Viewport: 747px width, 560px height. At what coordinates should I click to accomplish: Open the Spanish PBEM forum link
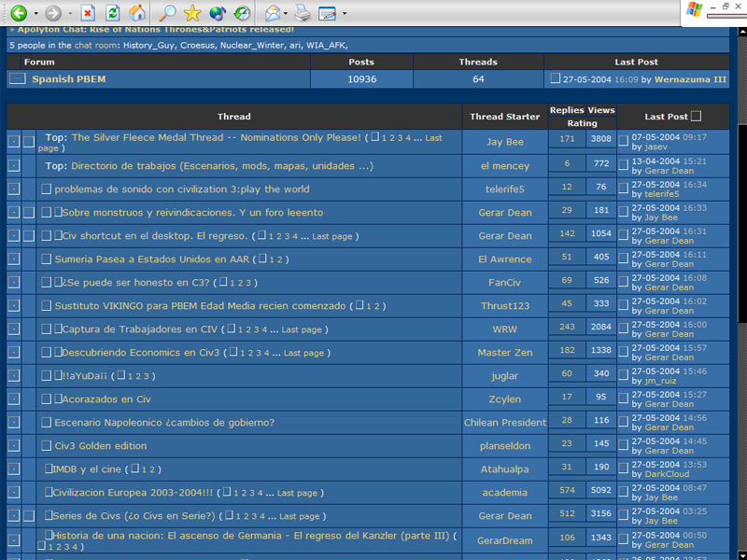(68, 79)
